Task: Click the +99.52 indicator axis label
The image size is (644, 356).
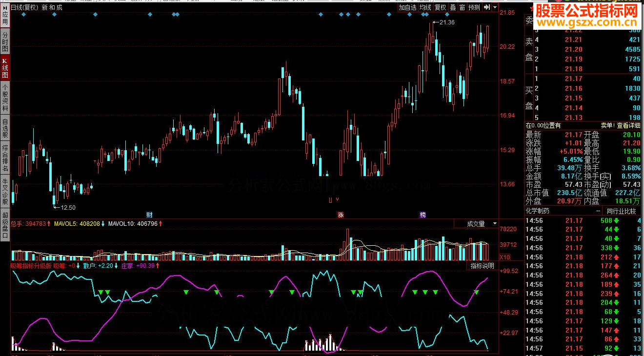Action: coord(509,271)
